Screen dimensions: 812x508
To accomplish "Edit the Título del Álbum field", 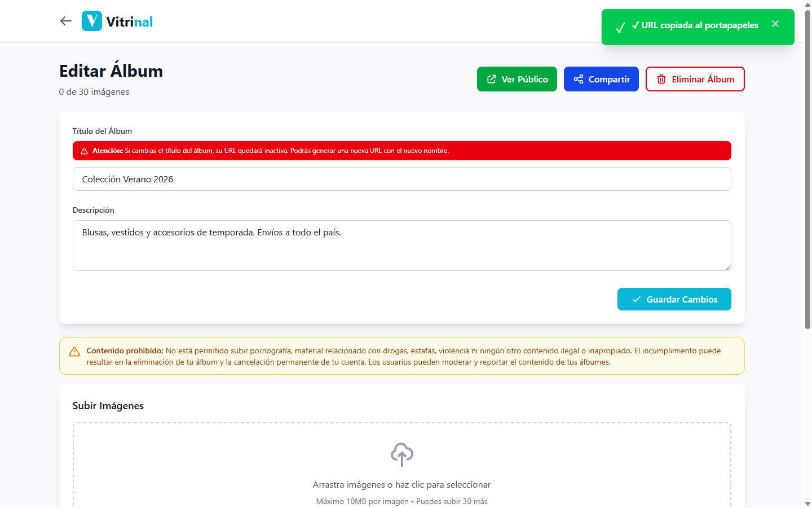I will (402, 179).
